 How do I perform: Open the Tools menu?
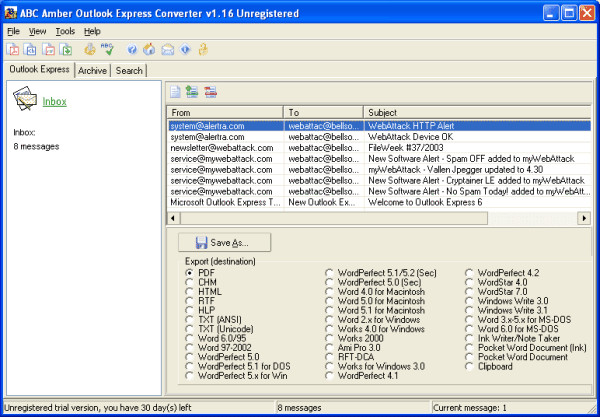tap(65, 31)
